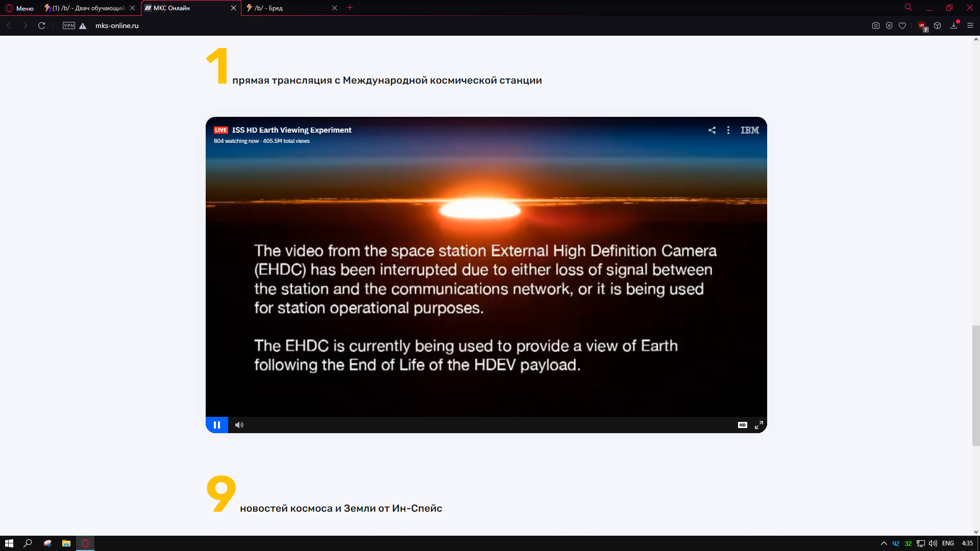
Task: Click the scrollbar down arrow
Action: (976, 532)
